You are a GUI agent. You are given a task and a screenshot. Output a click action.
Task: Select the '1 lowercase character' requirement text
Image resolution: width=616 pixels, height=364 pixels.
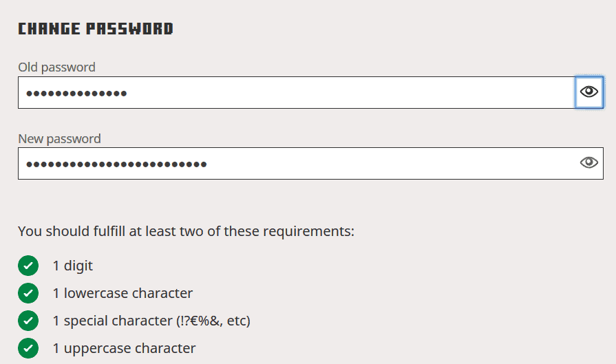(x=123, y=293)
